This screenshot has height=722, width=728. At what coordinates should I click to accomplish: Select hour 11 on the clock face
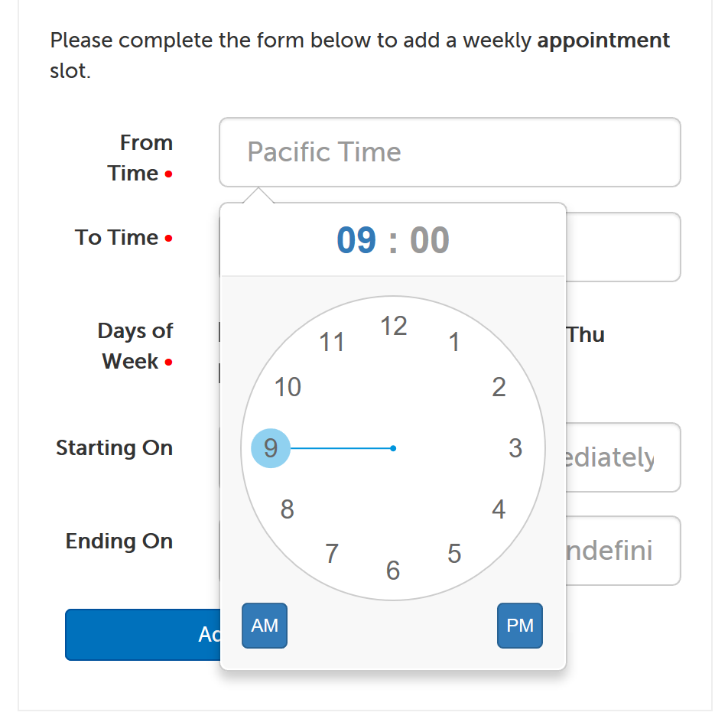(331, 342)
